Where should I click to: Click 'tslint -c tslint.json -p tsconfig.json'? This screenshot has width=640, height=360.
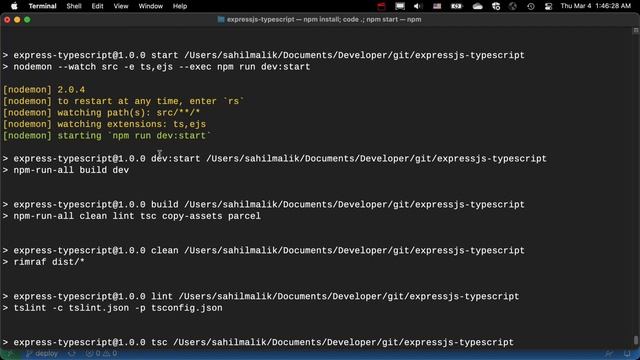point(113,308)
